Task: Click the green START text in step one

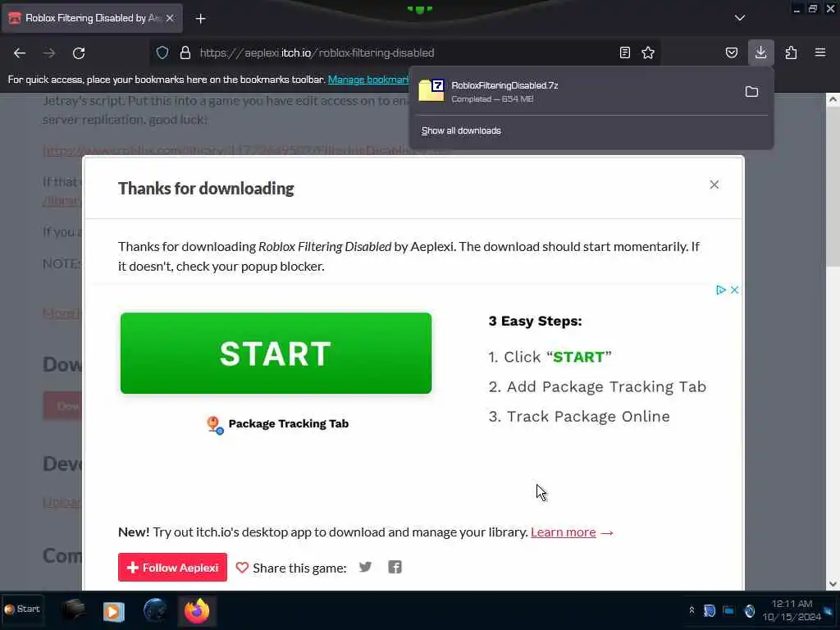Action: 578,358
